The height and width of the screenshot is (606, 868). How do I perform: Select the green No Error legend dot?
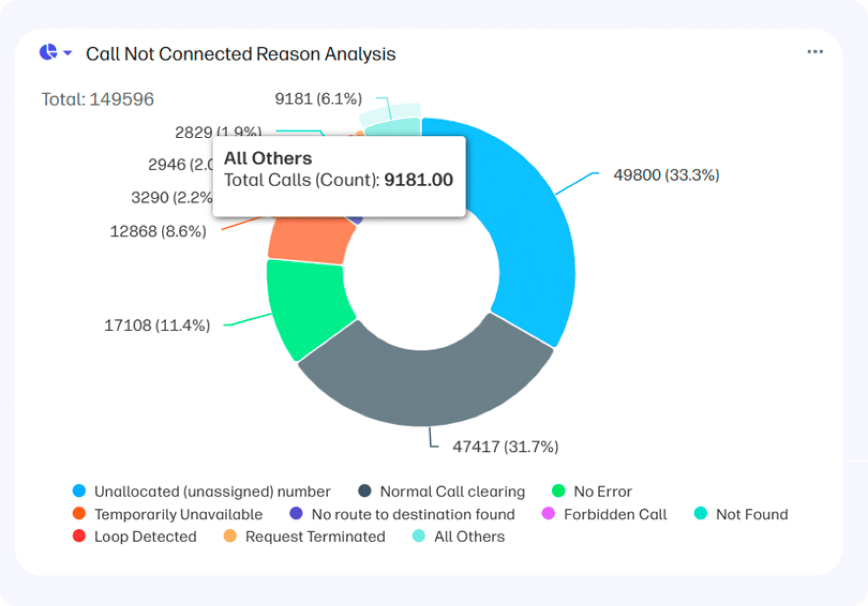pyautogui.click(x=558, y=491)
